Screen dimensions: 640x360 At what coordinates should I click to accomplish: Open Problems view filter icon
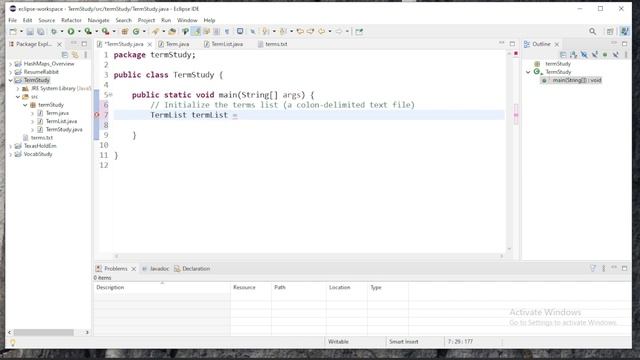click(593, 269)
